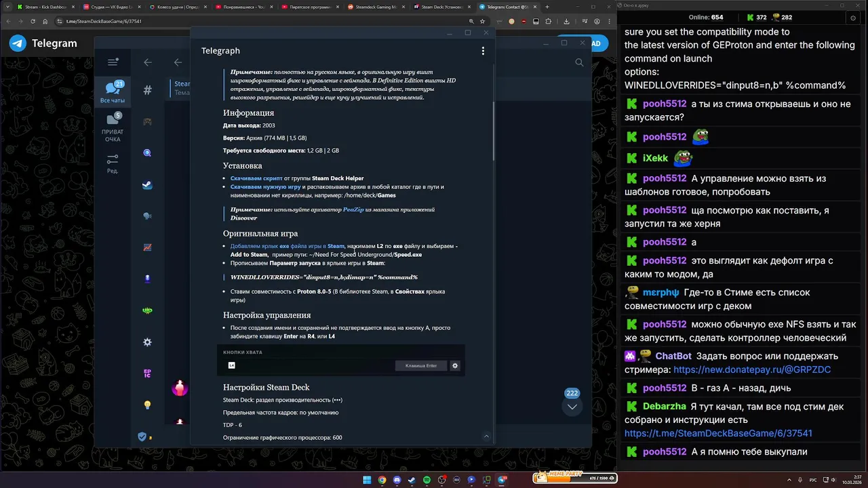Viewport: 868px width, 488px height.
Task: Select the magnifier topic icon in topics list
Action: (147, 153)
